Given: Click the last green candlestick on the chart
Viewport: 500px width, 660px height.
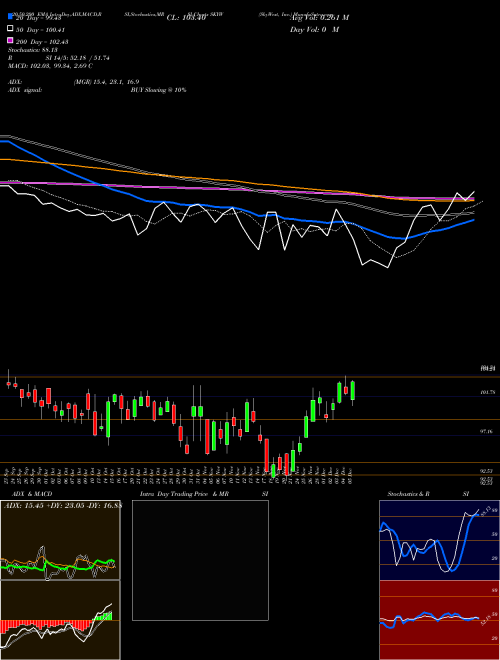Looking at the screenshot, I should click(353, 391).
